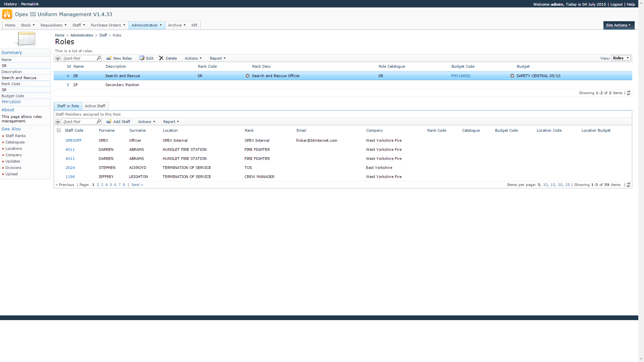Click the Edit role icon
Image resolution: width=644 pixels, height=362 pixels.
(142, 58)
